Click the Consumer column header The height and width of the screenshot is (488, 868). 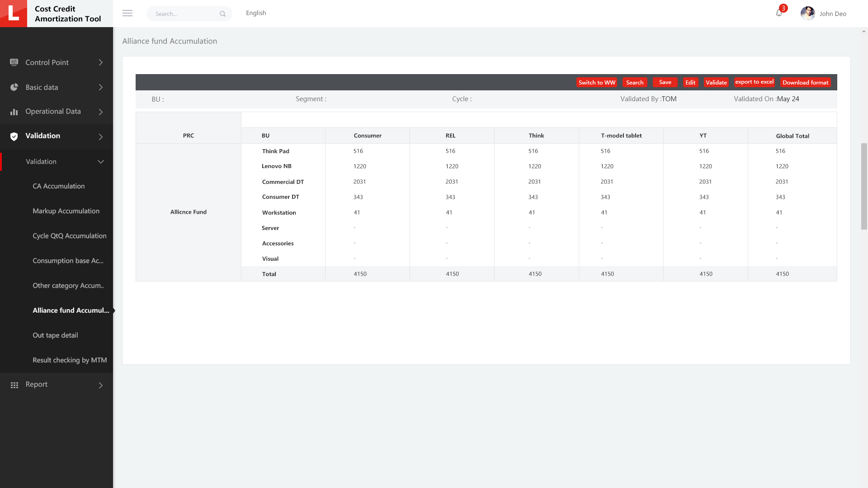[x=368, y=136]
